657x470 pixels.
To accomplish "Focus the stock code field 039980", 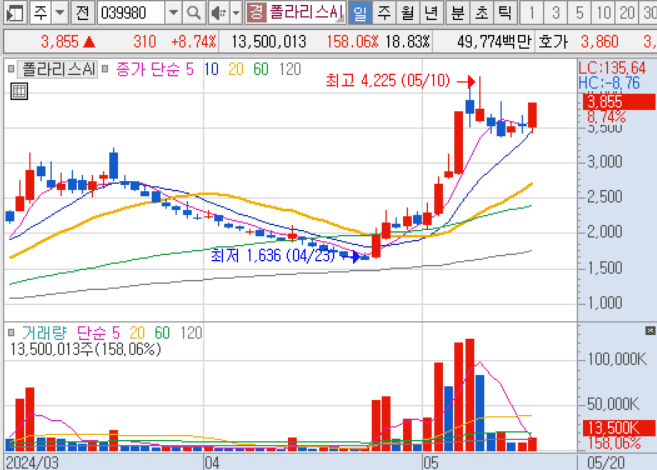I will [x=131, y=13].
